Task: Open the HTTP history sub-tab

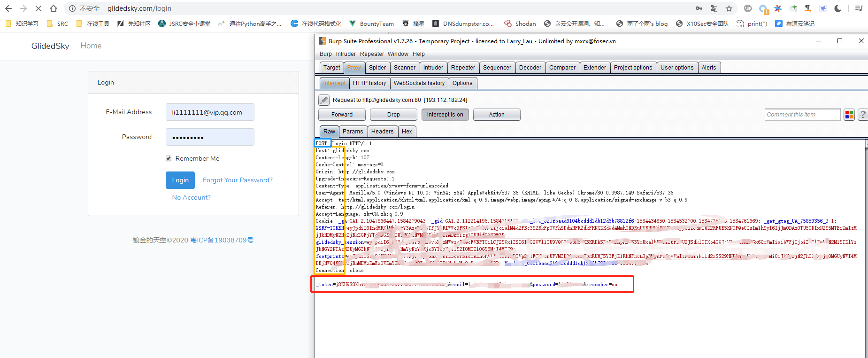Action: coord(369,83)
